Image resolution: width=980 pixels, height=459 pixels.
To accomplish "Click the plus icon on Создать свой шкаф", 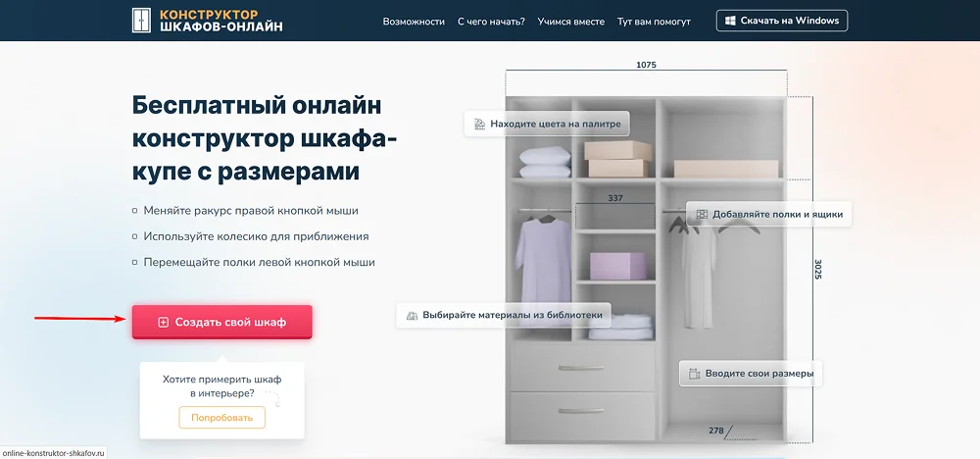I will 163,322.
